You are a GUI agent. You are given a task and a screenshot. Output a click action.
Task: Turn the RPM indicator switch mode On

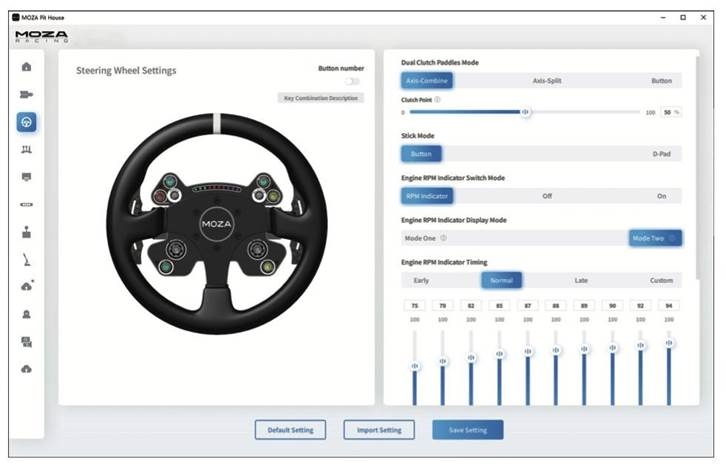pos(662,196)
